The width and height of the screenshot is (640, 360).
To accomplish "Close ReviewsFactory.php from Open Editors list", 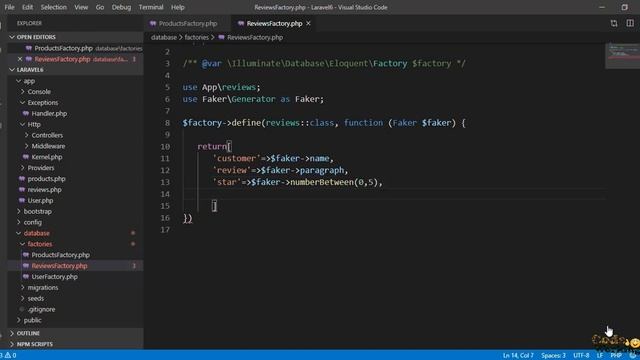I will [20, 59].
